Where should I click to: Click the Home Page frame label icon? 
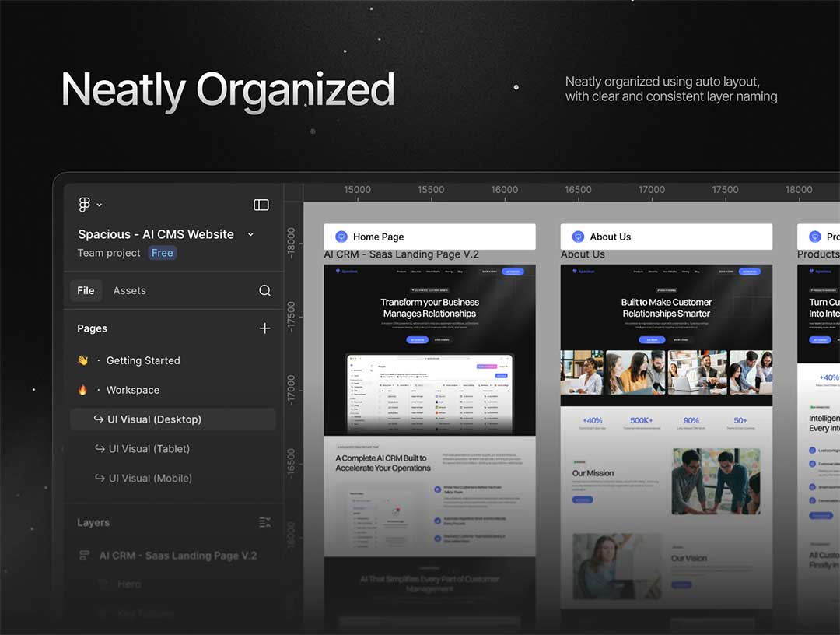pyautogui.click(x=341, y=237)
